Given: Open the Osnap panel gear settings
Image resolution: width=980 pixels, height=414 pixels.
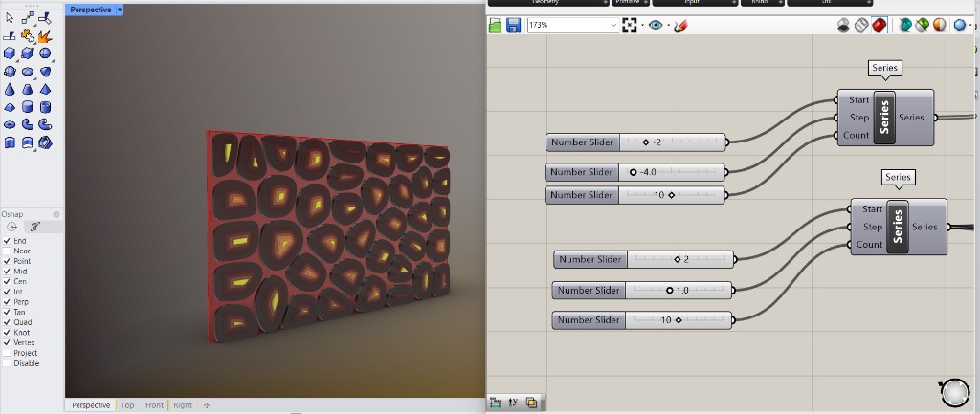Looking at the screenshot, I should tap(56, 214).
